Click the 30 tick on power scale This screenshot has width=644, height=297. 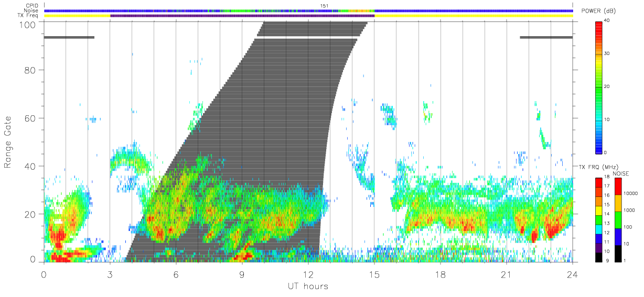[608, 53]
